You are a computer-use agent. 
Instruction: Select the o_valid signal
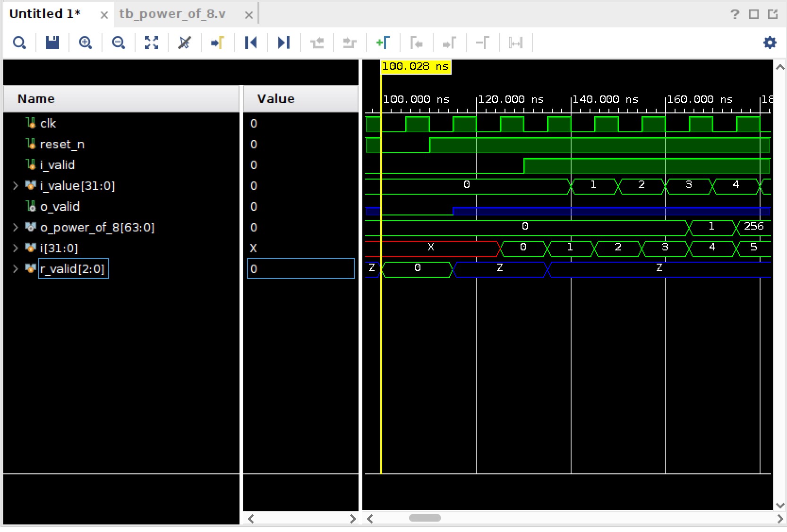click(x=60, y=206)
